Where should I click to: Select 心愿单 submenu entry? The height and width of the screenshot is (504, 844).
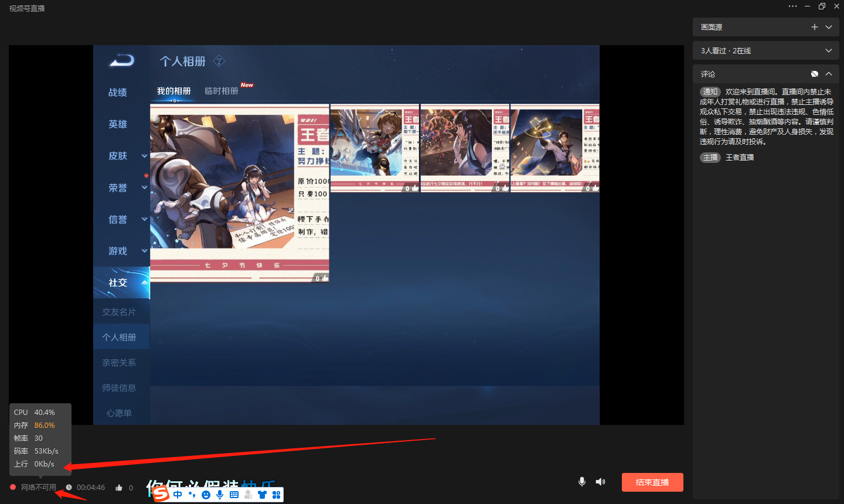tap(119, 413)
